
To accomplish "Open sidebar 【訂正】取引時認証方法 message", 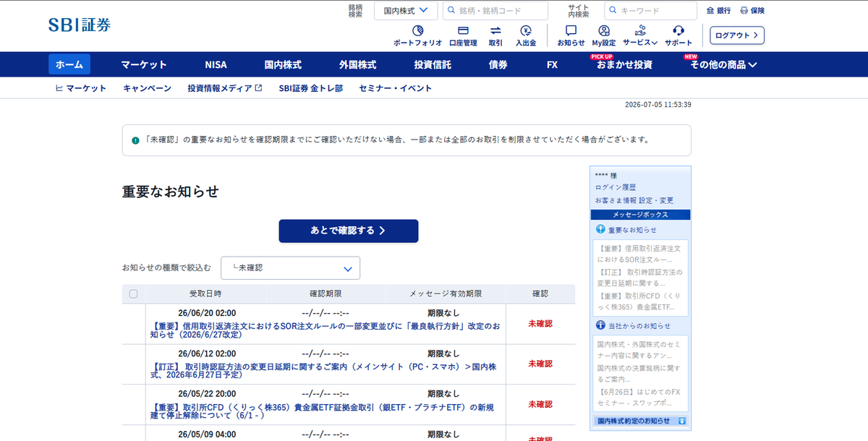I will tap(639, 278).
